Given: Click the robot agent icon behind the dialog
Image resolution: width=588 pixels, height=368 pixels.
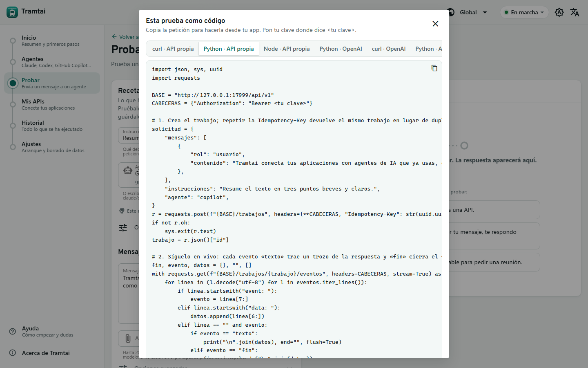Looking at the screenshot, I should (x=128, y=171).
